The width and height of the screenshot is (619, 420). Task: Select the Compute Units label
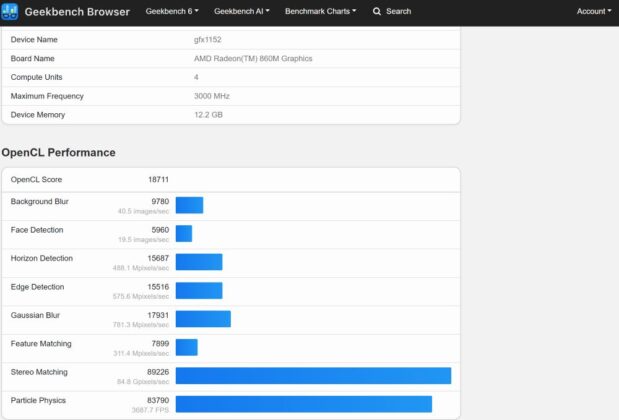(36, 77)
